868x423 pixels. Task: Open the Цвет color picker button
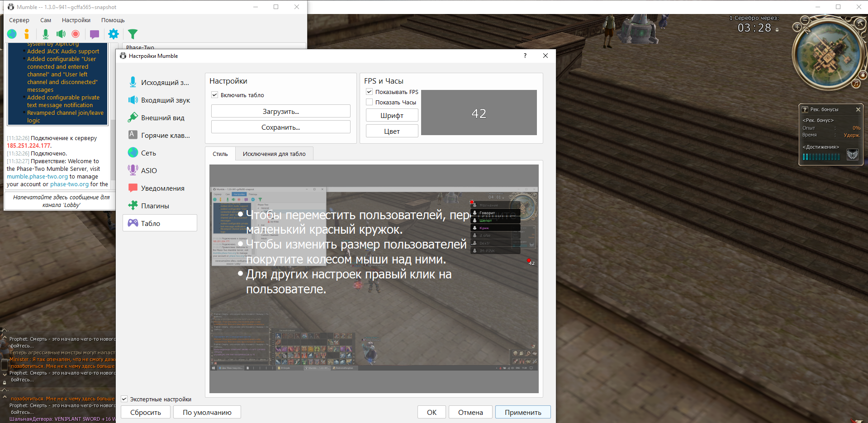[x=392, y=132]
